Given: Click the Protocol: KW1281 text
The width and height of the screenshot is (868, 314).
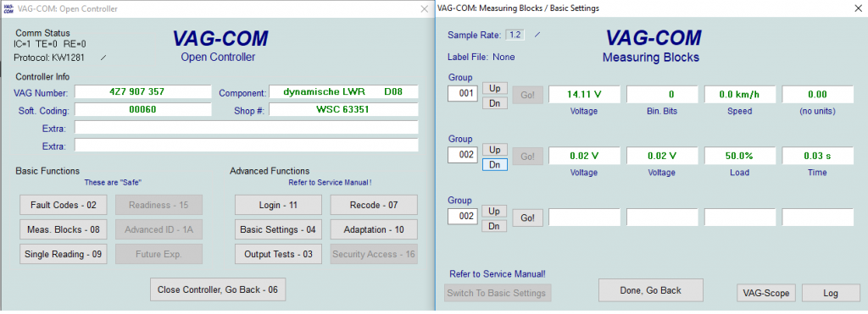Looking at the screenshot, I should tap(50, 58).
